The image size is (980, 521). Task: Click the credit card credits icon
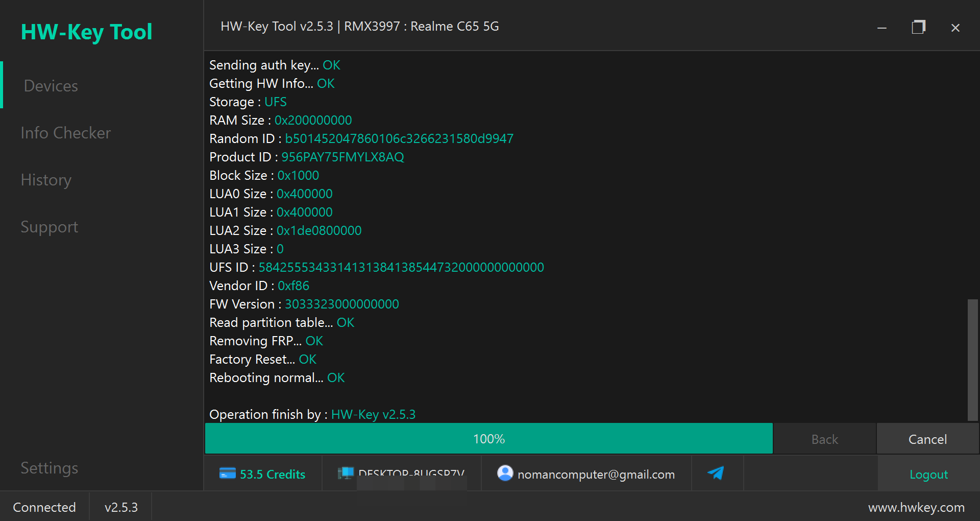point(227,473)
